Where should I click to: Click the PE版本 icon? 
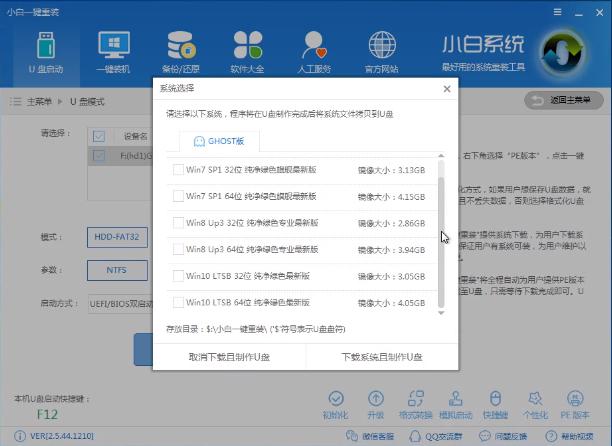coord(575,398)
